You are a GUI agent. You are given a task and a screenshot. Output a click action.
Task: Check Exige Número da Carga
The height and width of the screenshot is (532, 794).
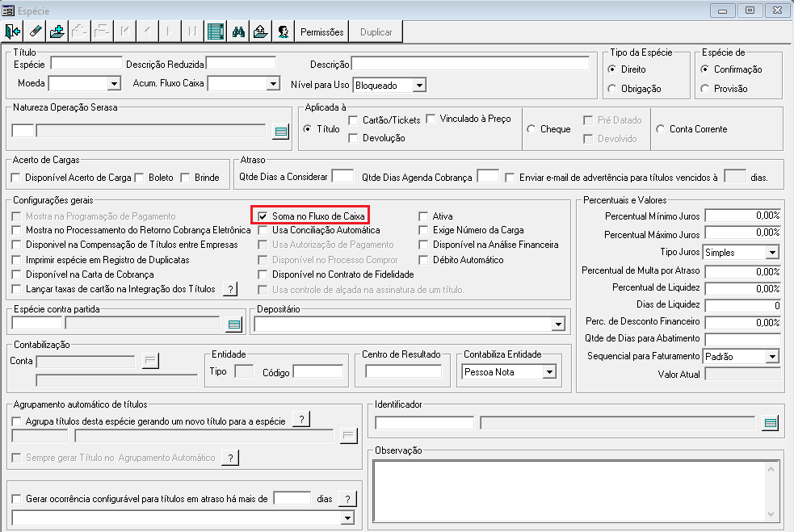(423, 230)
